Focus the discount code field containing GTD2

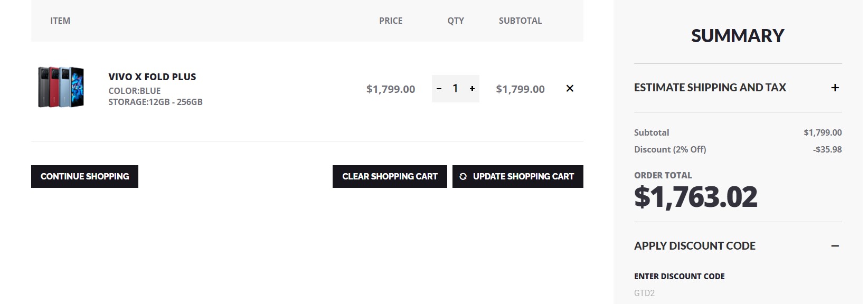[x=738, y=293]
